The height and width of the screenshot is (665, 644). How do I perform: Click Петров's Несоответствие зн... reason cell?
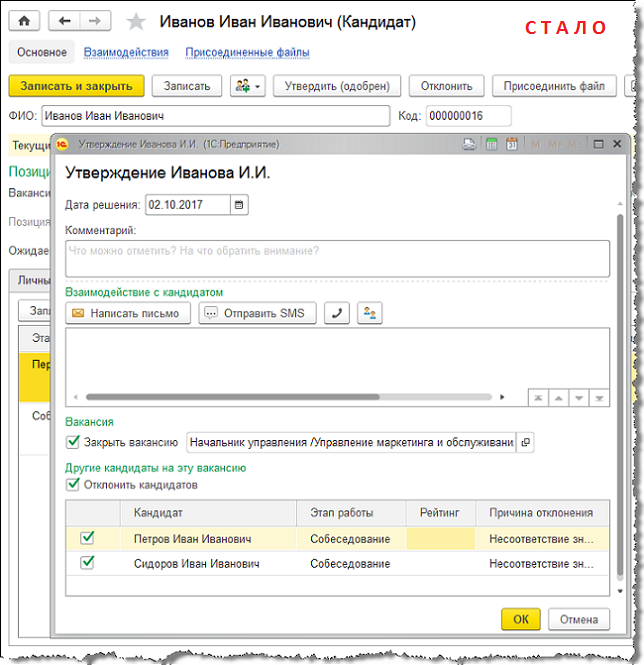pos(542,539)
